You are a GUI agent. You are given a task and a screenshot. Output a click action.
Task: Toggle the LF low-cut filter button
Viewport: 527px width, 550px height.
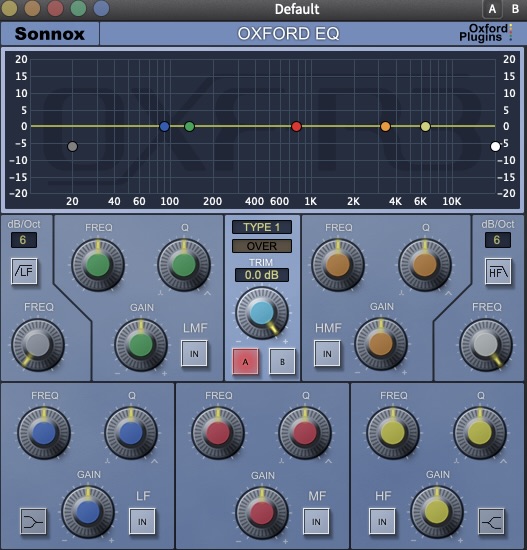pos(24,271)
